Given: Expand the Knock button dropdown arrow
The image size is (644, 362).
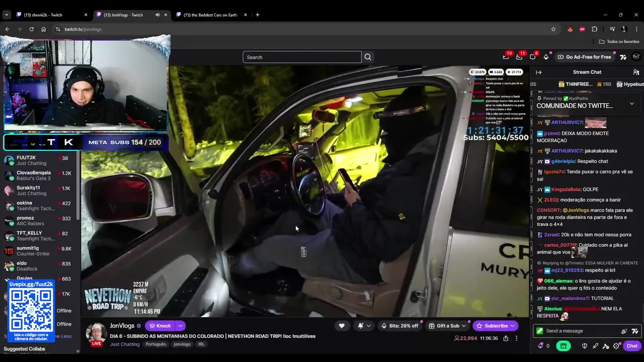Looking at the screenshot, I should 180,326.
